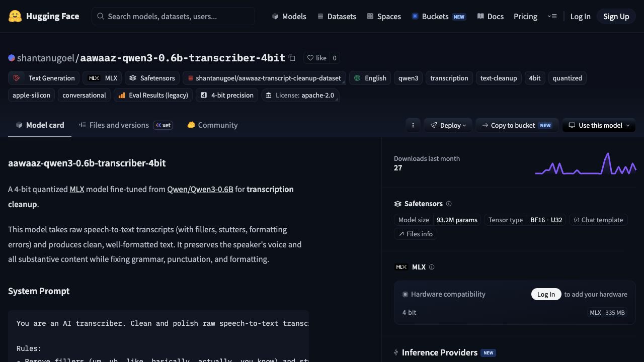Open Pricing in top navigation
This screenshot has width=644, height=362.
coord(525,16)
